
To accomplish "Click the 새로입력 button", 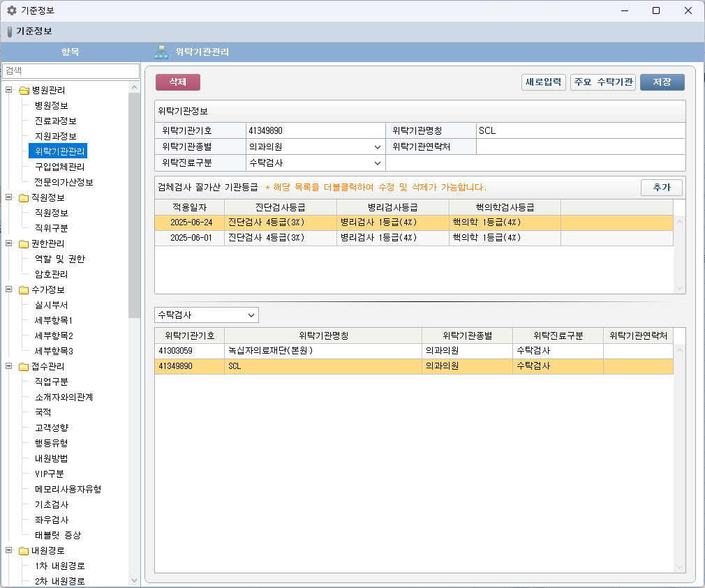I will click(543, 82).
